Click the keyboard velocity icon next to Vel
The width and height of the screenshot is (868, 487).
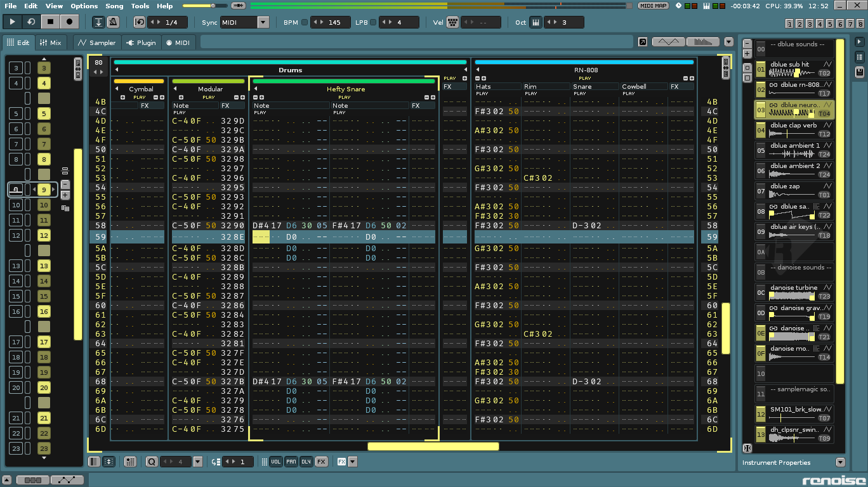(452, 22)
